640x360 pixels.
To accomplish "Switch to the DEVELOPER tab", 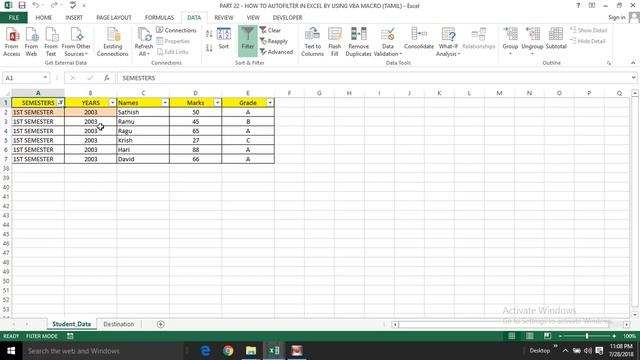I will pyautogui.click(x=287, y=18).
